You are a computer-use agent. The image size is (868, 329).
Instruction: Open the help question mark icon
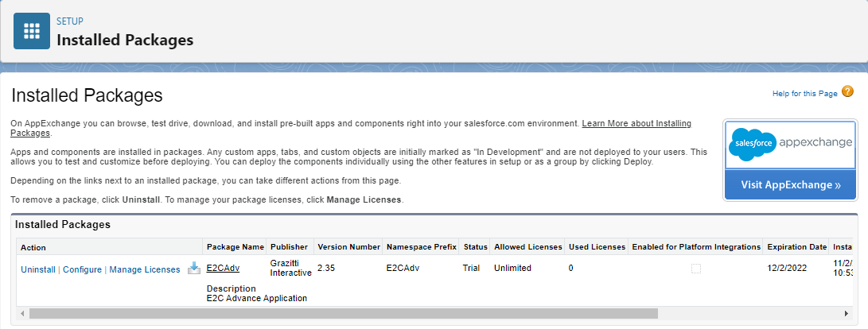pos(847,92)
